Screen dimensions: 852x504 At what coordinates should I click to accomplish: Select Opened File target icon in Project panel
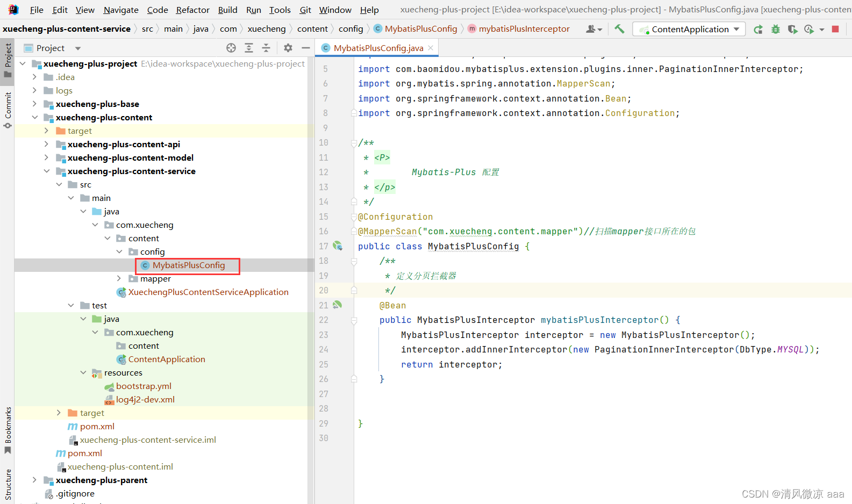coord(231,48)
